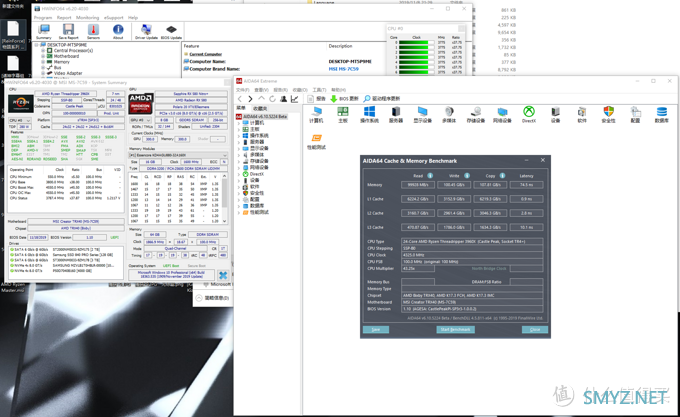The image size is (680, 417).
Task: Click the AIDA64 graph chart icon
Action: 294,99
